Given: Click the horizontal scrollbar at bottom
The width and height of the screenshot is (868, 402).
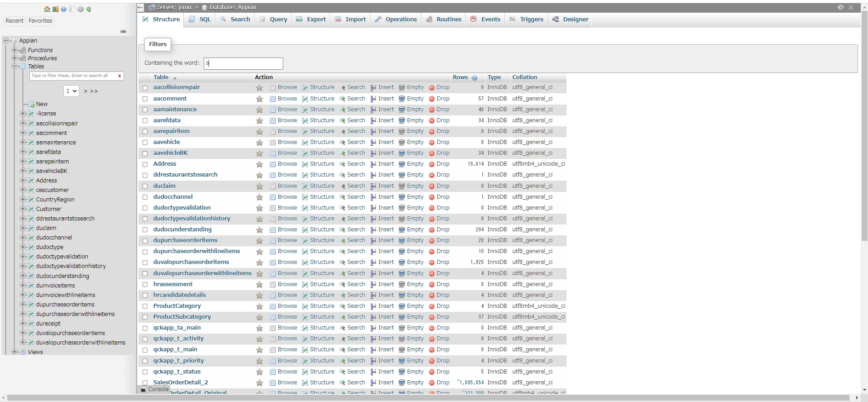Looking at the screenshot, I should click(x=428, y=398).
